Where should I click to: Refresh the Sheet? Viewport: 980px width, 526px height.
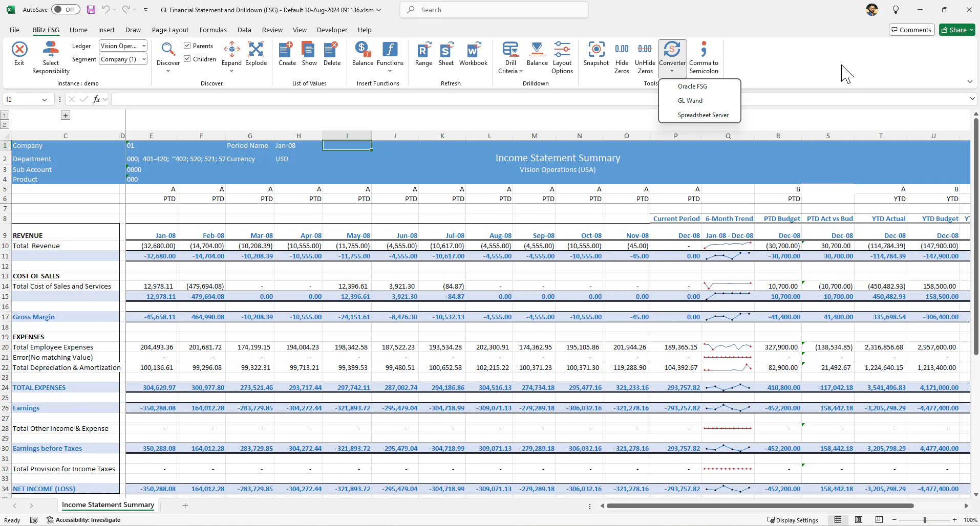[446, 54]
